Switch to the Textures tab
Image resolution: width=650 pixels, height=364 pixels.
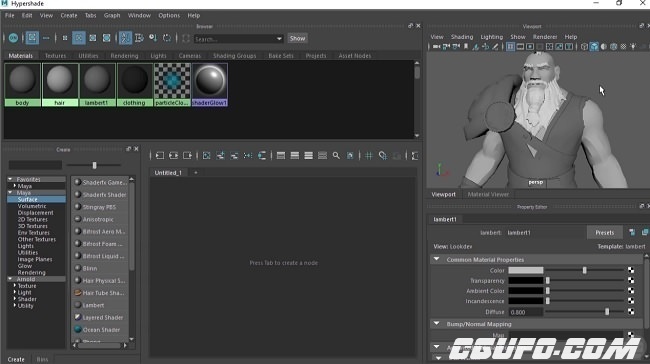pos(55,56)
